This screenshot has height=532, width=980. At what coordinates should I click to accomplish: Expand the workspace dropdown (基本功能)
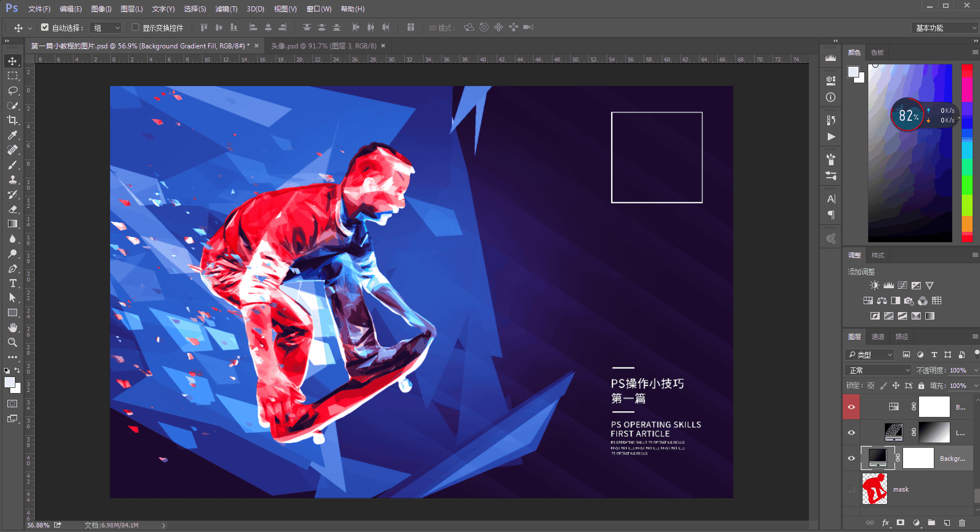pyautogui.click(x=944, y=28)
